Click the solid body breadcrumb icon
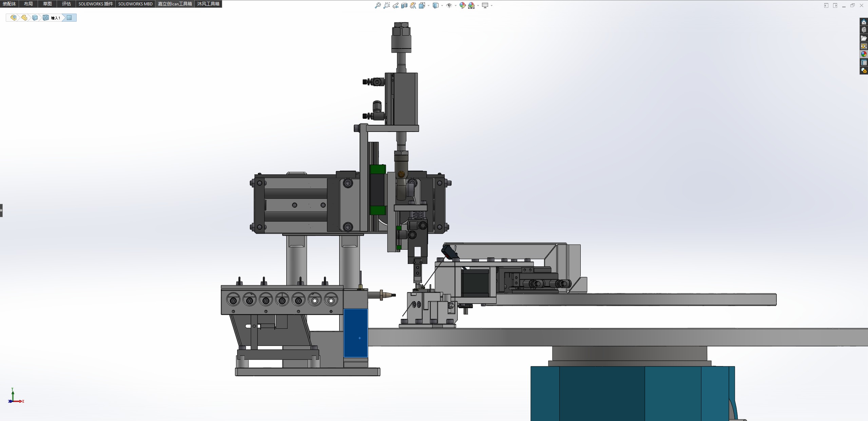Image resolution: width=868 pixels, height=421 pixels. tap(35, 18)
